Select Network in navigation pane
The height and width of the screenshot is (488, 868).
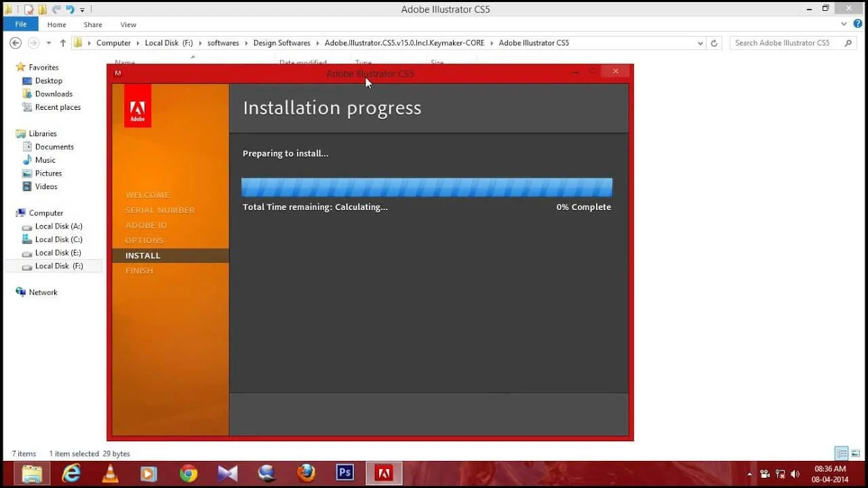click(43, 292)
